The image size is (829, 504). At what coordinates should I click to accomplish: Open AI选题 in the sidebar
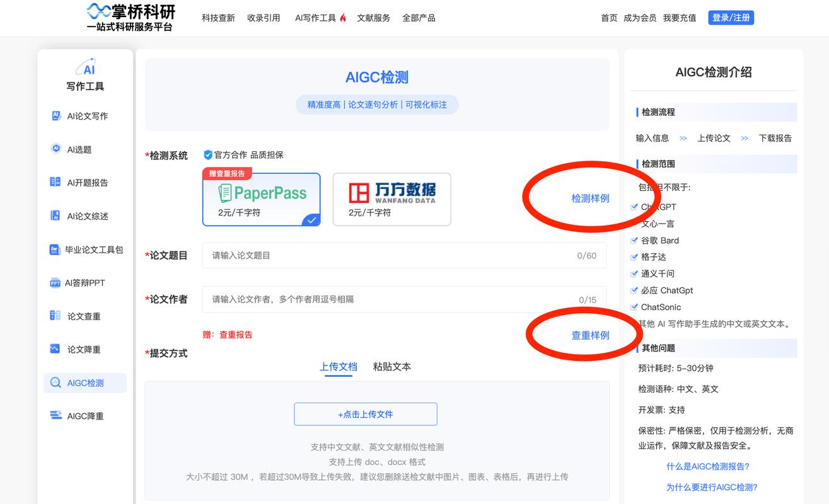(79, 149)
